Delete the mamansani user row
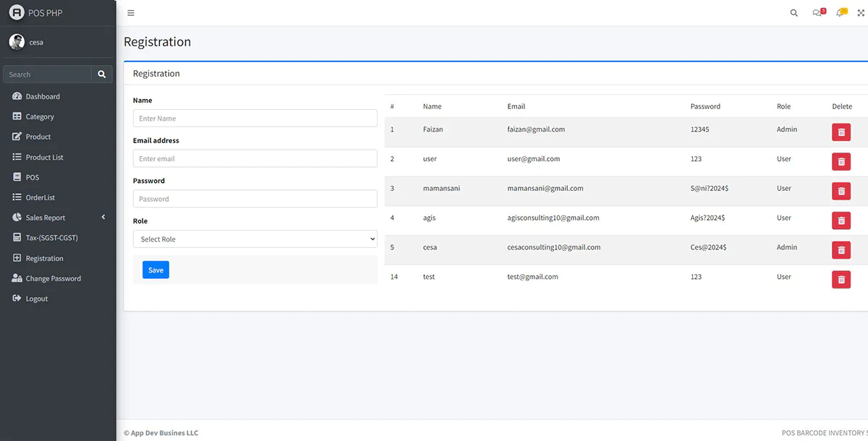This screenshot has height=441, width=868. [x=841, y=191]
